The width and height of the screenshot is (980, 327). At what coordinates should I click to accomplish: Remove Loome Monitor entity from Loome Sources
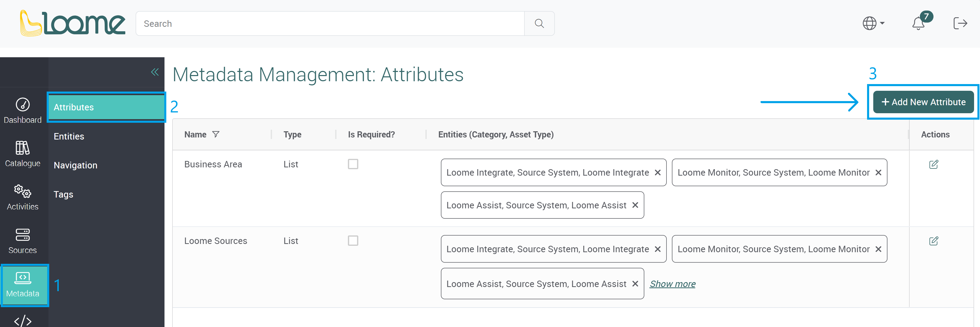click(x=878, y=249)
